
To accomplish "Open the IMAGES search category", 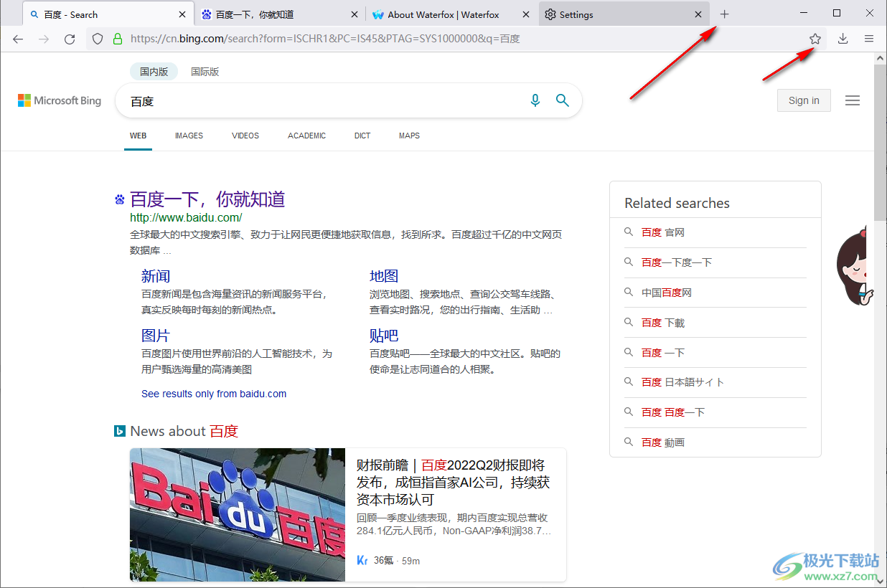I will [x=189, y=136].
